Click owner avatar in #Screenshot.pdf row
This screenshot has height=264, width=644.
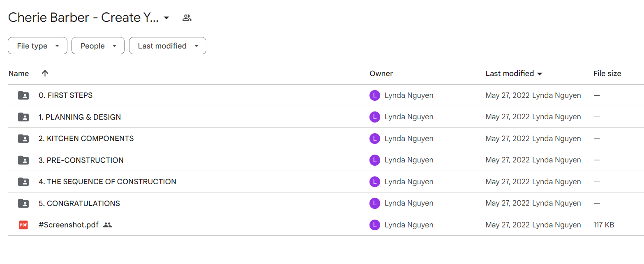pos(374,225)
